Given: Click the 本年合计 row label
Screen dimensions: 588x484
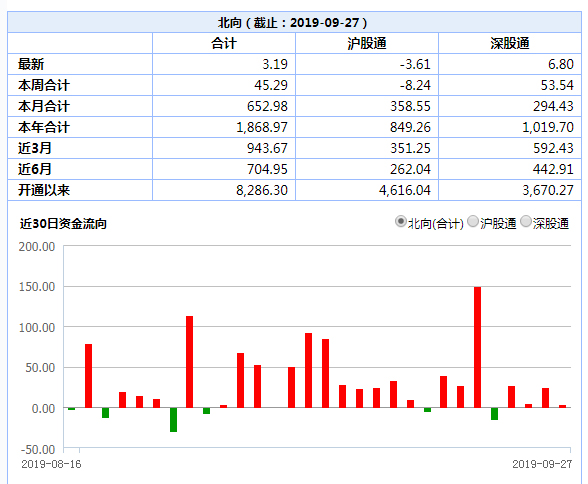Looking at the screenshot, I should [44, 127].
